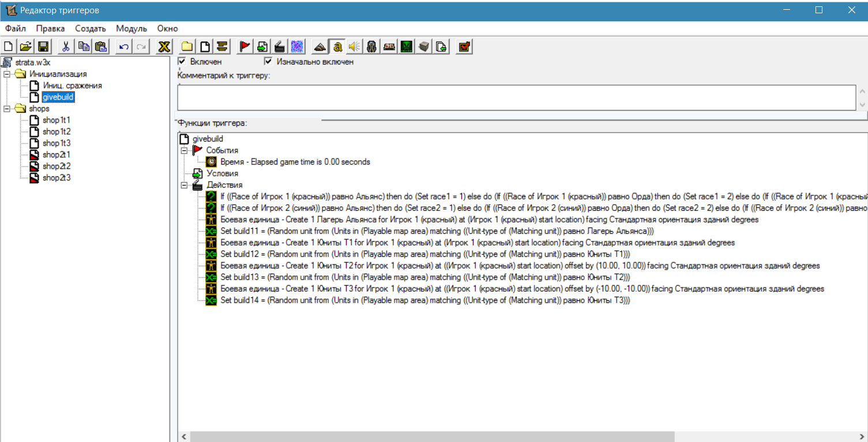Open the 'Окно' menu

167,28
